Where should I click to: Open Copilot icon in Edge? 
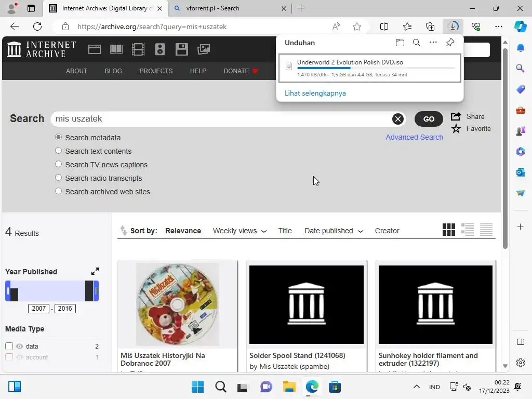[x=520, y=26]
